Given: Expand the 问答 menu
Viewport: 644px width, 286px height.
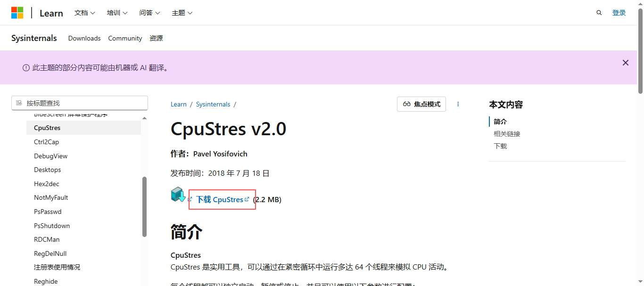Looking at the screenshot, I should point(150,13).
